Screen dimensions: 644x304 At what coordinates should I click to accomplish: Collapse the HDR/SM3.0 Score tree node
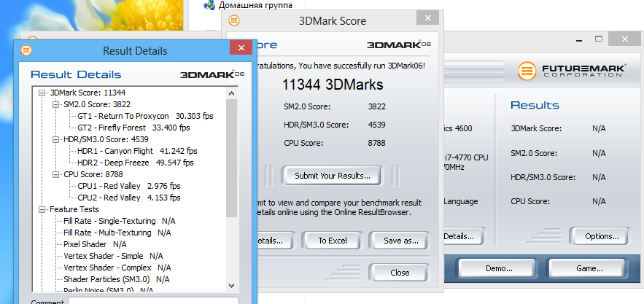pos(55,140)
